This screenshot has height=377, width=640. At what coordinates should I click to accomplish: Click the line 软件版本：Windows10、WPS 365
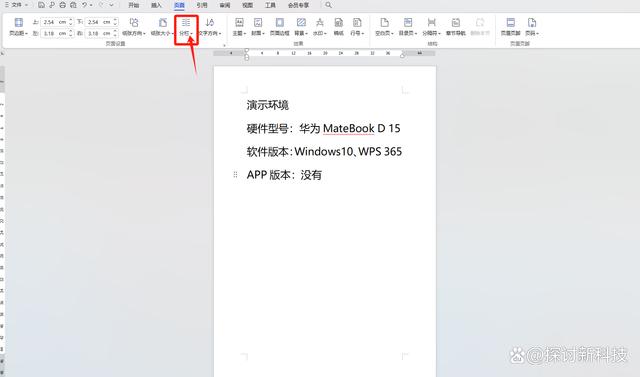click(x=324, y=152)
